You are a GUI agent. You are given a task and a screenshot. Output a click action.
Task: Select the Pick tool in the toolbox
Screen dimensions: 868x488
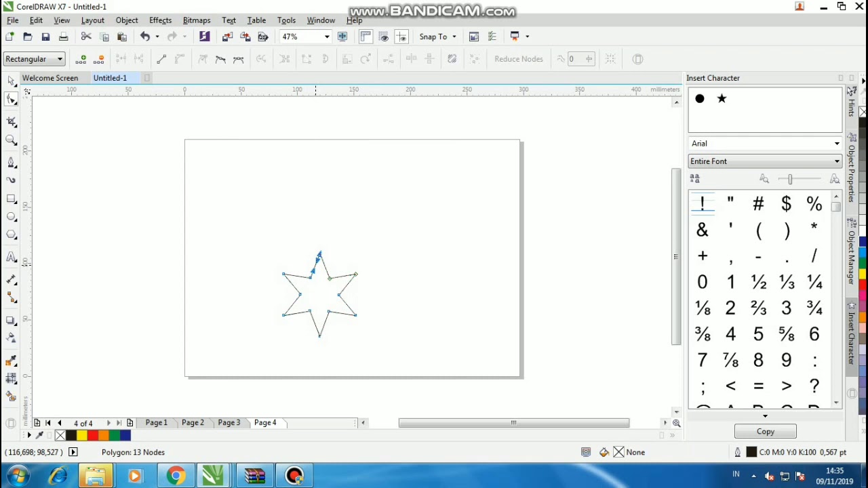click(x=12, y=81)
